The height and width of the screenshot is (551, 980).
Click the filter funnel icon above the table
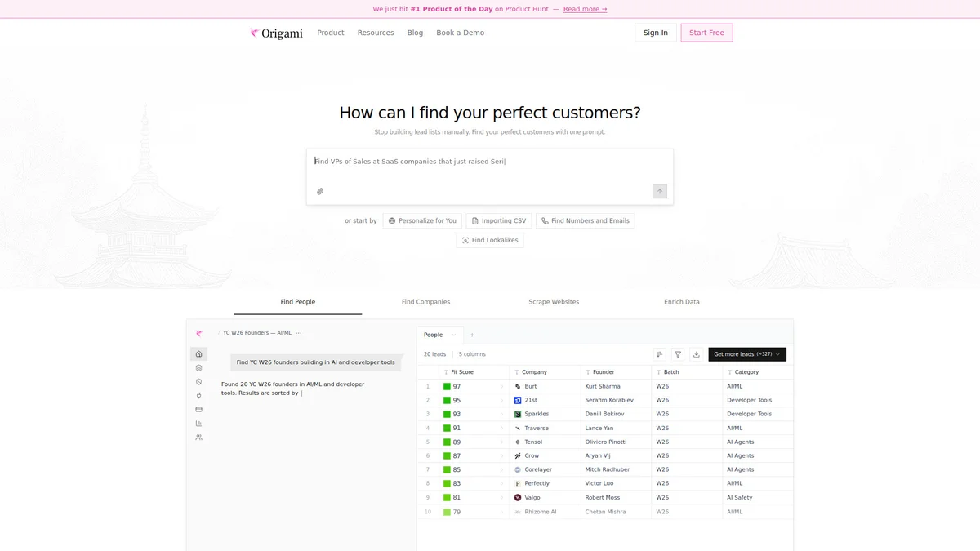pos(678,354)
